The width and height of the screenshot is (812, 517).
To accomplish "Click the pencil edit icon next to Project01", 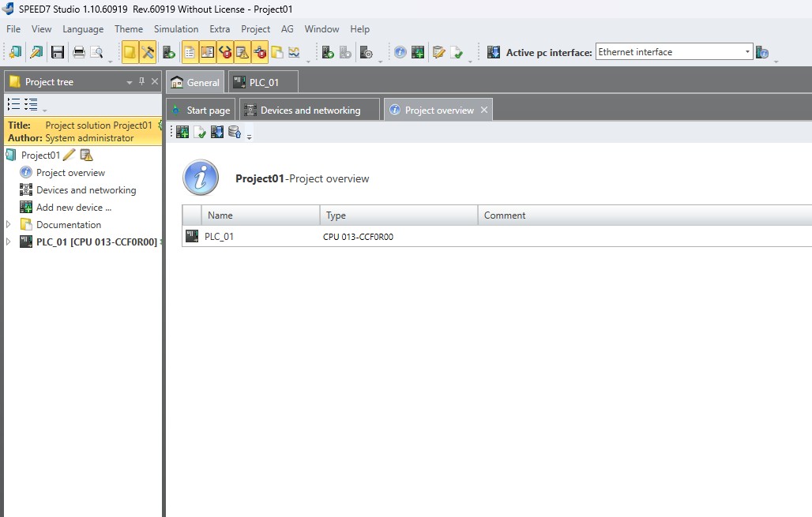I will click(69, 155).
